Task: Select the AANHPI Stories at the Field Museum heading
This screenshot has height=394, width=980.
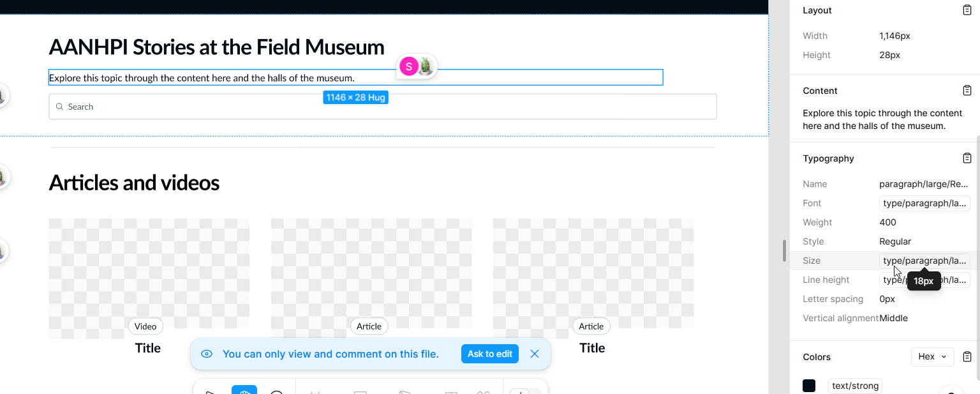Action: 217,47
